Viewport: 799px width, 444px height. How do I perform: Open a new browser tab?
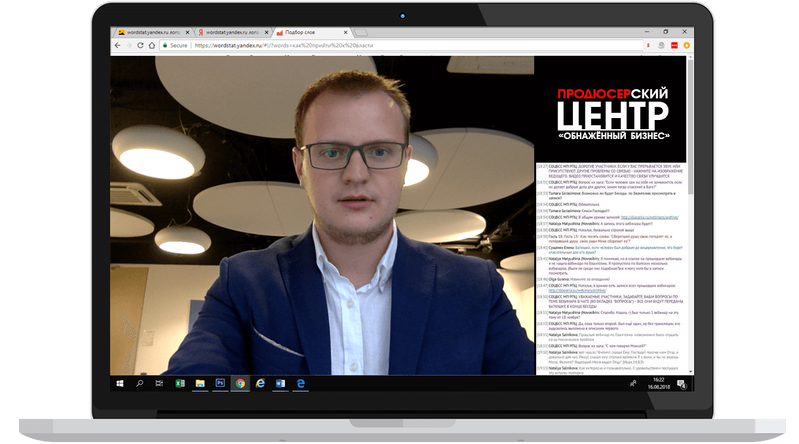tap(361, 33)
